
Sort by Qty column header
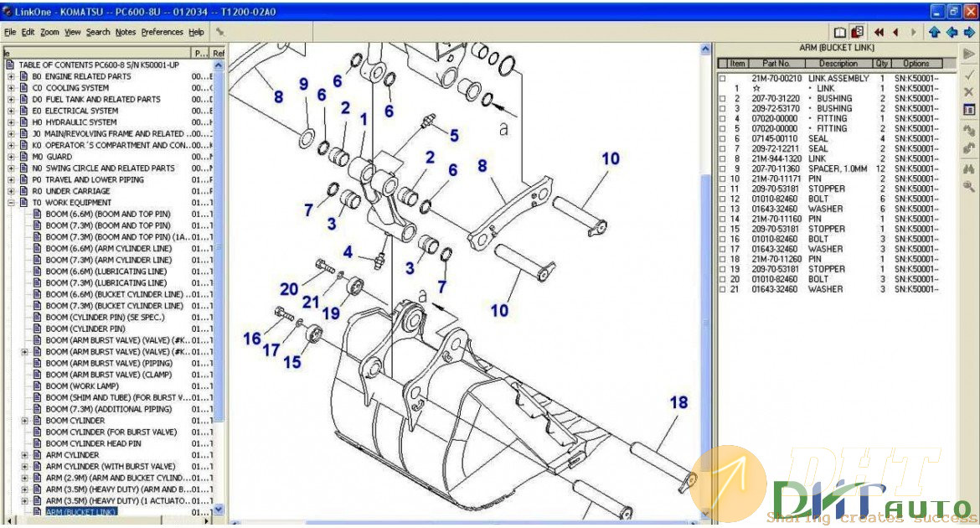point(882,63)
